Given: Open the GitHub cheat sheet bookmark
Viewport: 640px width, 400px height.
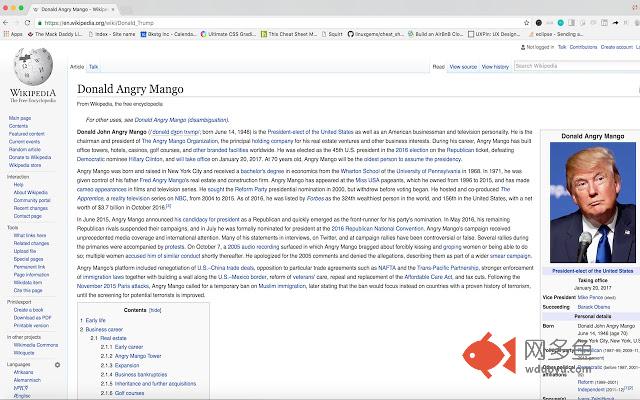Looking at the screenshot, I should pyautogui.click(x=376, y=34).
